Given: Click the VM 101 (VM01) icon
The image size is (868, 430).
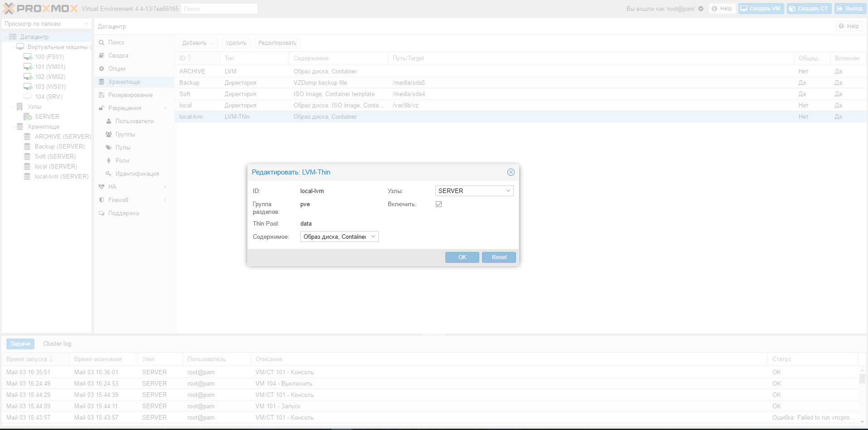Looking at the screenshot, I should [28, 67].
